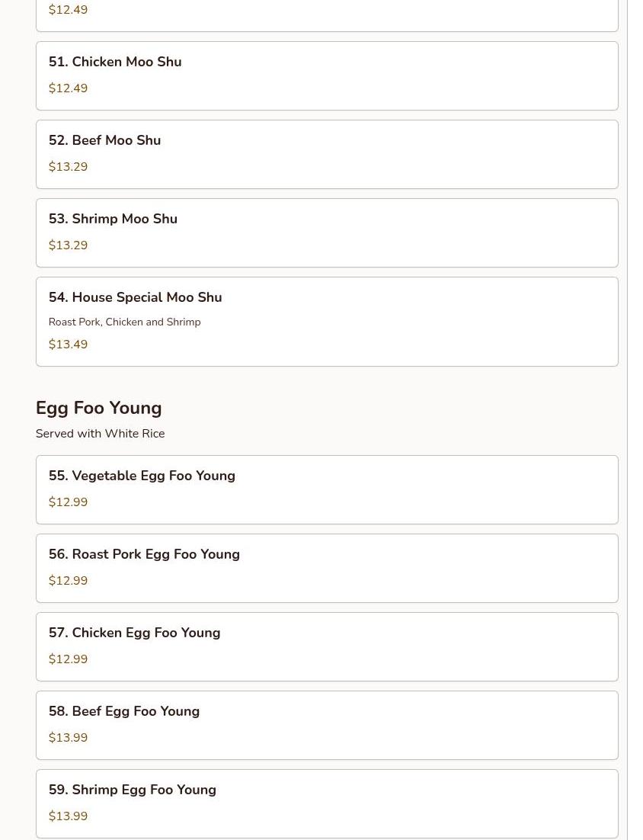Select 58. Beef Egg Foo Young
The height and width of the screenshot is (840, 643).
pos(327,726)
